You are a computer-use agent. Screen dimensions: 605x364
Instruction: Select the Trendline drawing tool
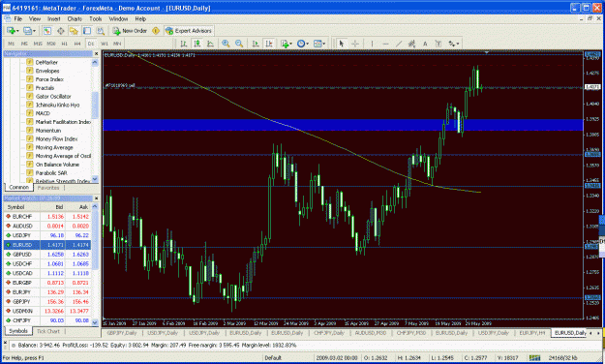tap(399, 44)
